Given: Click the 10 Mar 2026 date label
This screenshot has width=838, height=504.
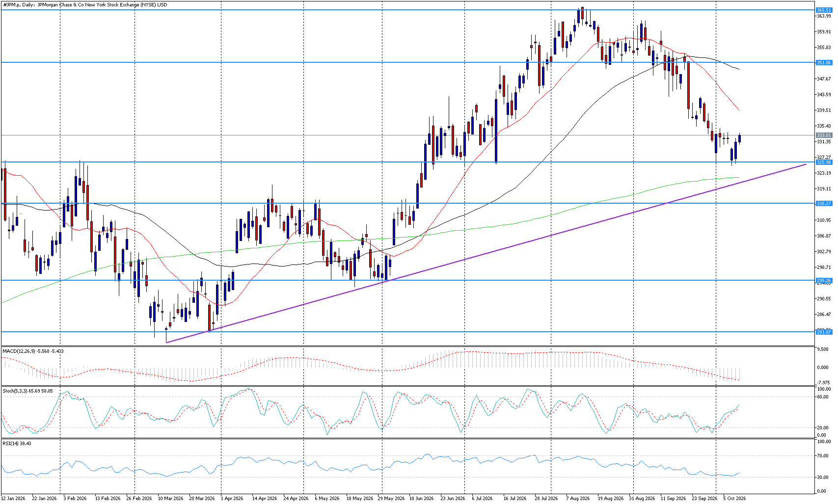Looking at the screenshot, I should (x=170, y=499).
